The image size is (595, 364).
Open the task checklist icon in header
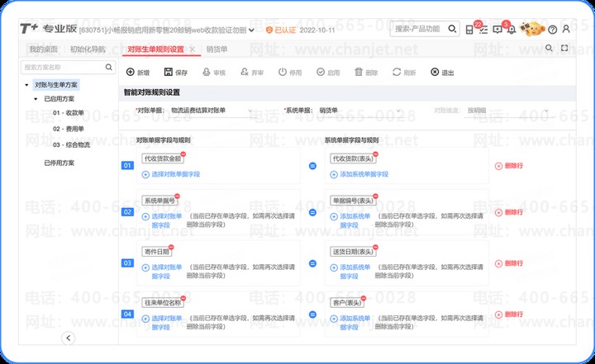[x=483, y=30]
